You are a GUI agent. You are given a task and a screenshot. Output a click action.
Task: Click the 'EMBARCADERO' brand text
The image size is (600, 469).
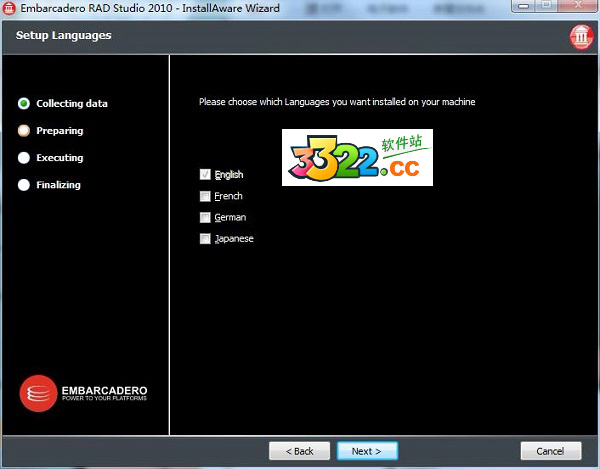pos(104,391)
